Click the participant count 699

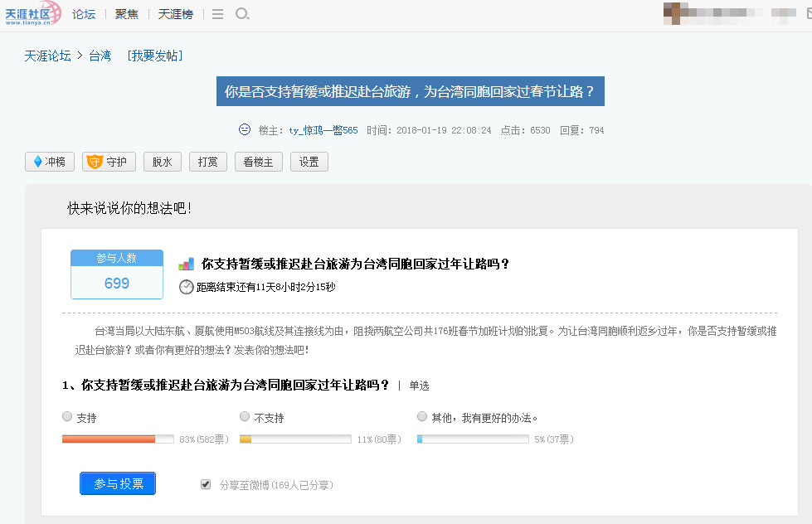(117, 283)
